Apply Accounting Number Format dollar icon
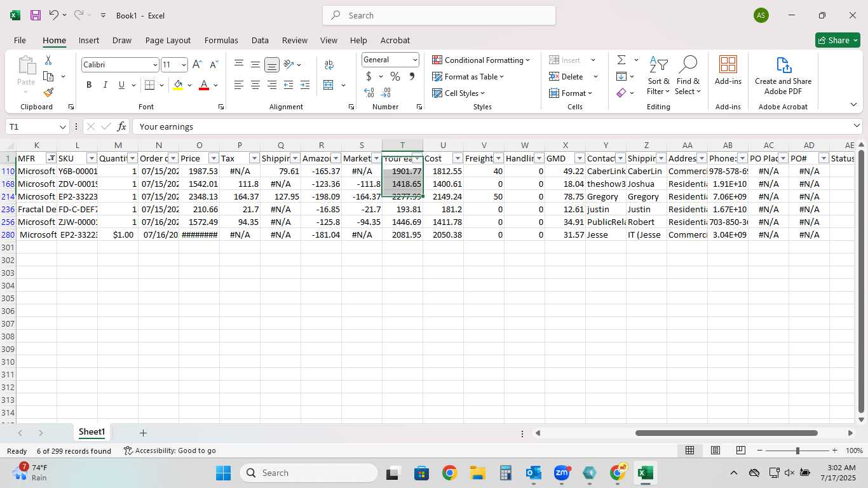868x488 pixels. pos(369,76)
